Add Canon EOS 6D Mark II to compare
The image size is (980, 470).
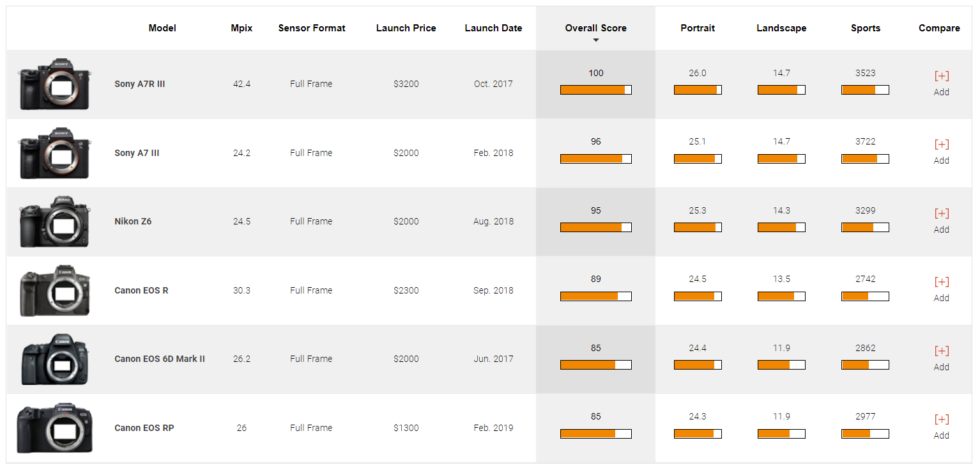(941, 352)
